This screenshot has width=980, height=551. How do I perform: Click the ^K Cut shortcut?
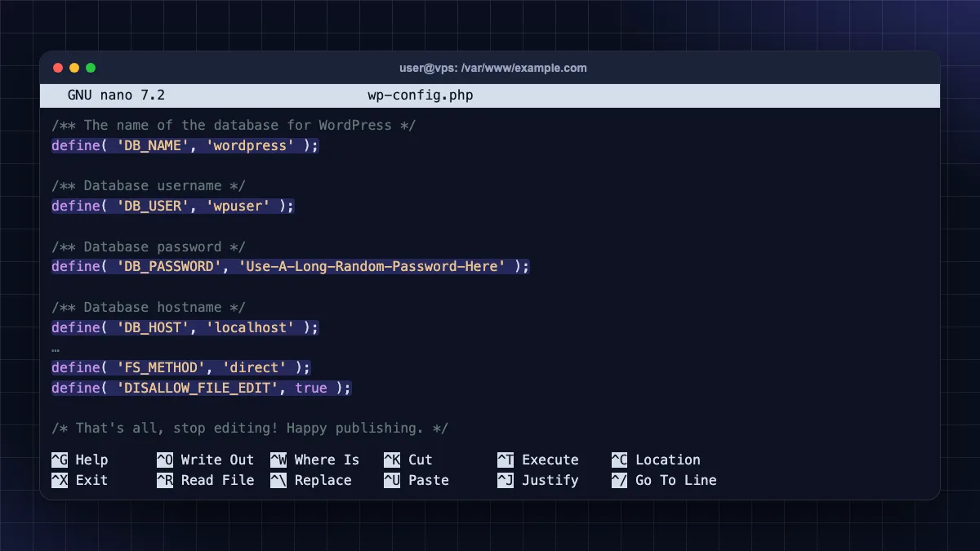click(408, 460)
